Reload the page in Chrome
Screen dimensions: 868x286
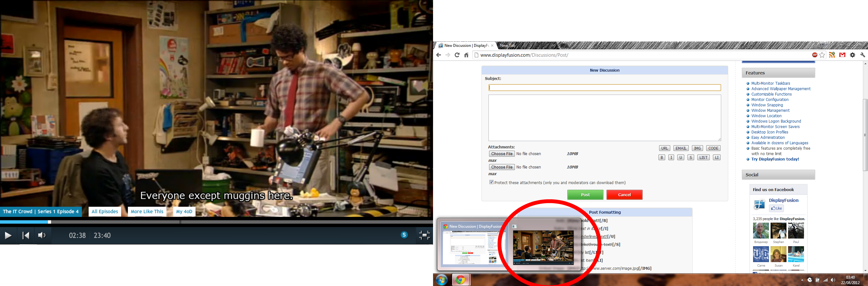457,55
